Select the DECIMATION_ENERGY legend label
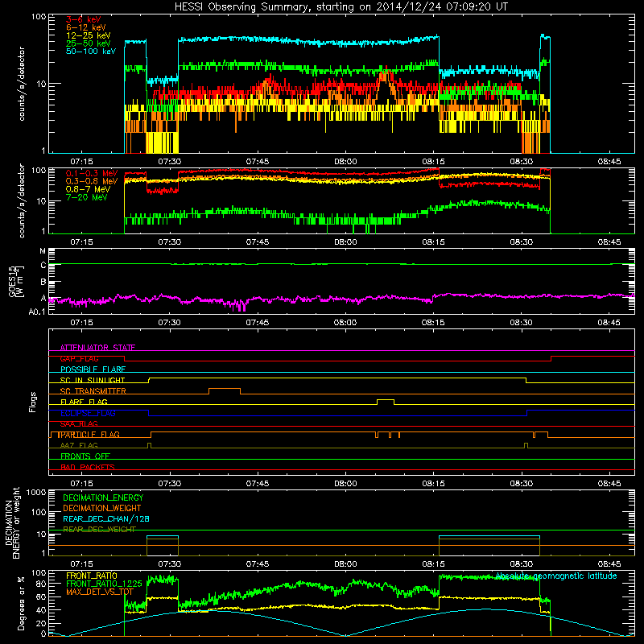The height and width of the screenshot is (644, 644). (103, 497)
